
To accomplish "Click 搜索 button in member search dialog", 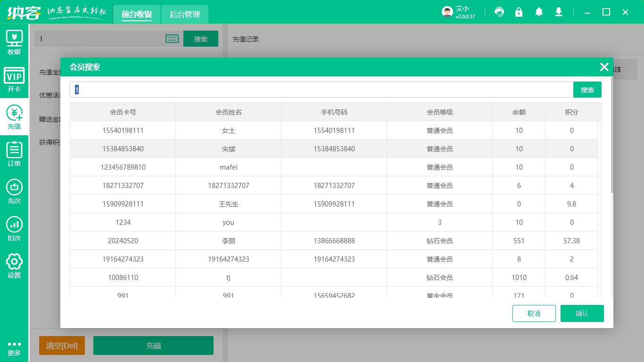I will pos(587,90).
